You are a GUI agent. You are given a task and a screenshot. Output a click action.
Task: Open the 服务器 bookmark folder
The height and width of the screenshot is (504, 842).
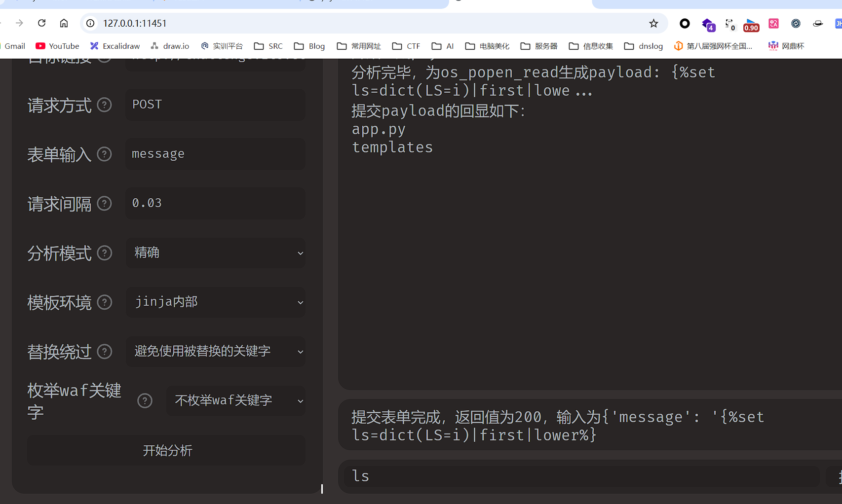(539, 46)
